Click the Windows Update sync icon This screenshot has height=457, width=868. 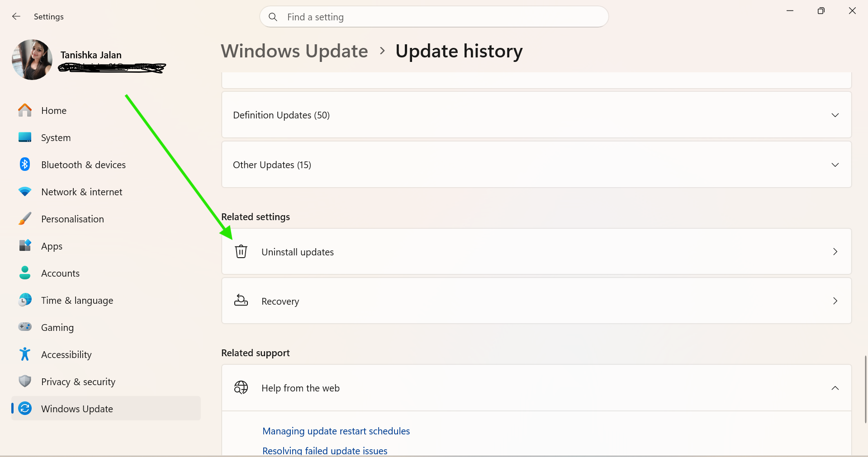point(25,408)
